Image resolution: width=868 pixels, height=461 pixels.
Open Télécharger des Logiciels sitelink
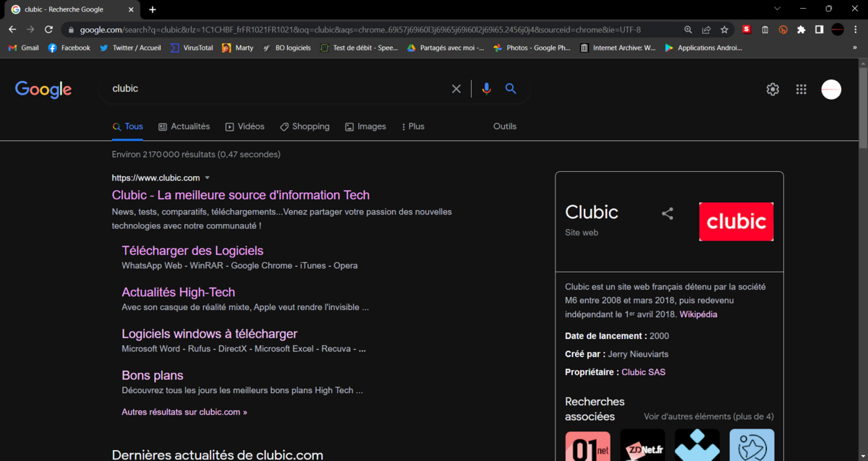(x=192, y=251)
